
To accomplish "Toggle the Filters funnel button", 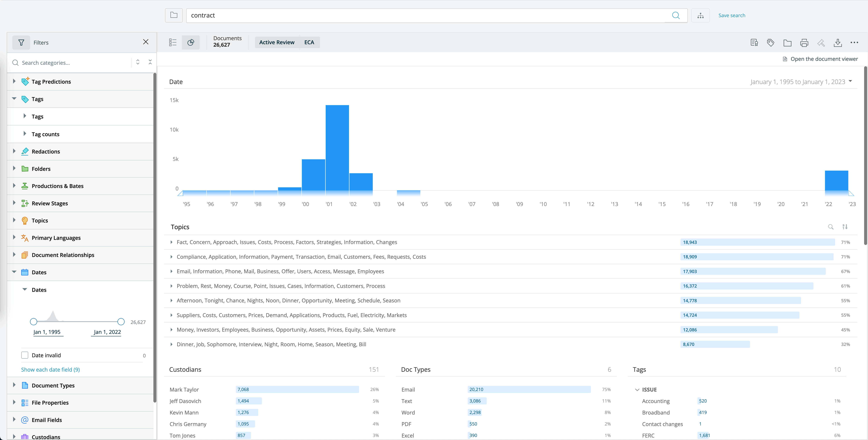I will click(21, 42).
